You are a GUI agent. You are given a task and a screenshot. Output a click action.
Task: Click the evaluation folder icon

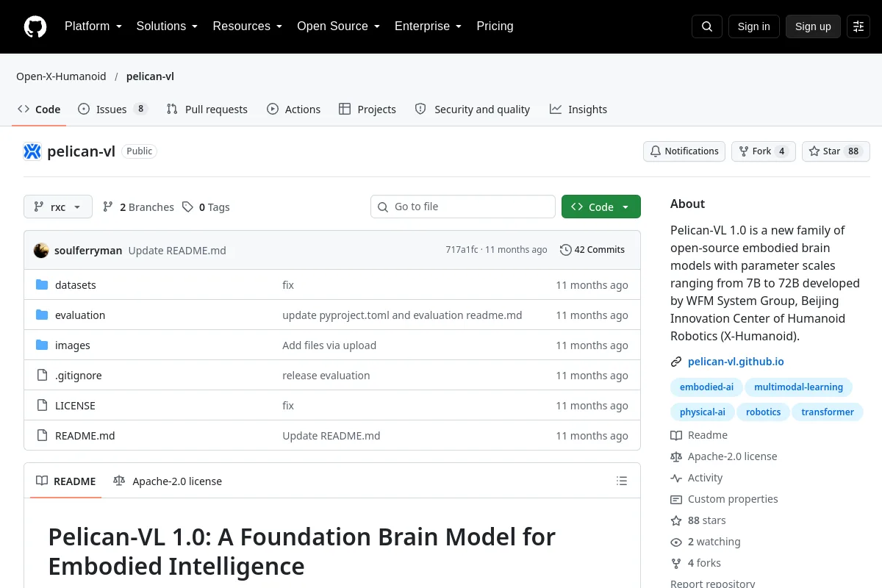pyautogui.click(x=42, y=315)
